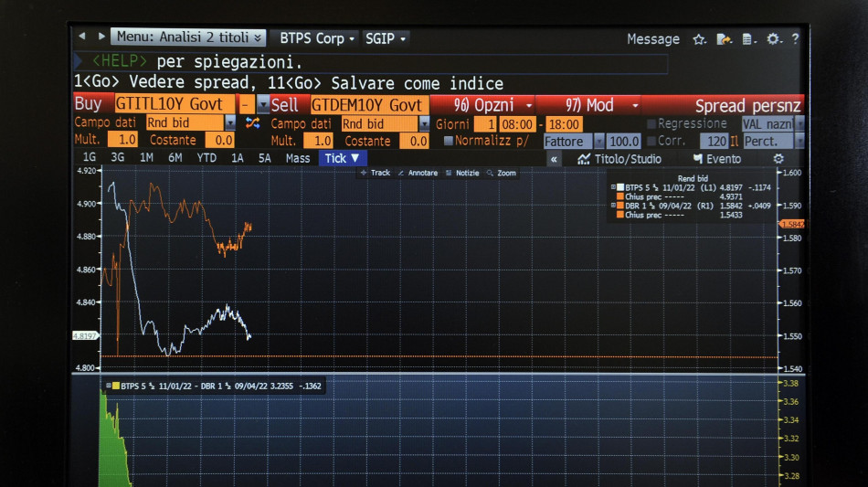Open the Tick interval tab

tap(342, 158)
